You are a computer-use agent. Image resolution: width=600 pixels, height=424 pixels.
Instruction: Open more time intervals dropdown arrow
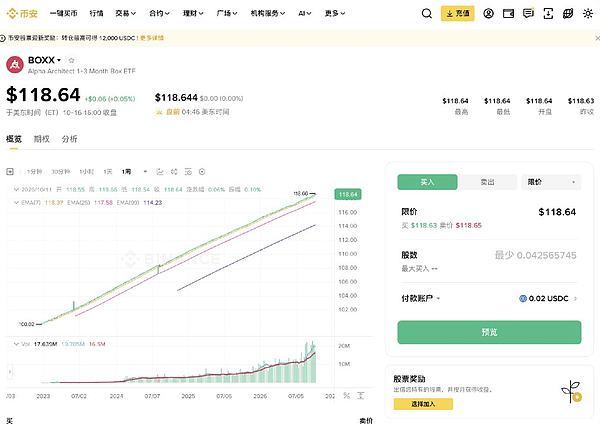[x=145, y=172]
